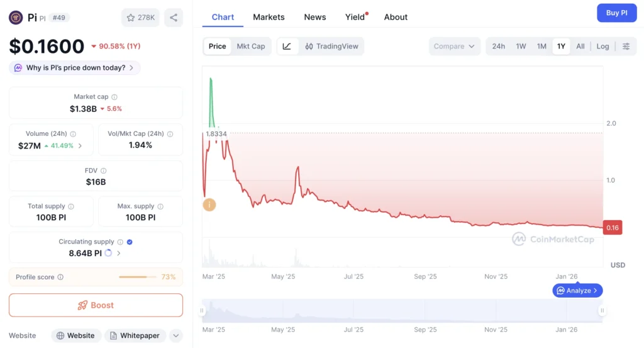Switch to the Markets tab

[269, 17]
